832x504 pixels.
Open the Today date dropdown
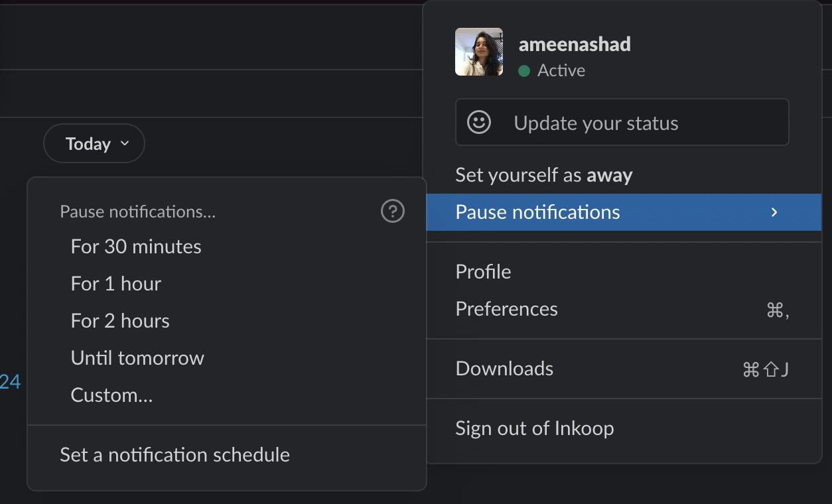click(x=94, y=143)
